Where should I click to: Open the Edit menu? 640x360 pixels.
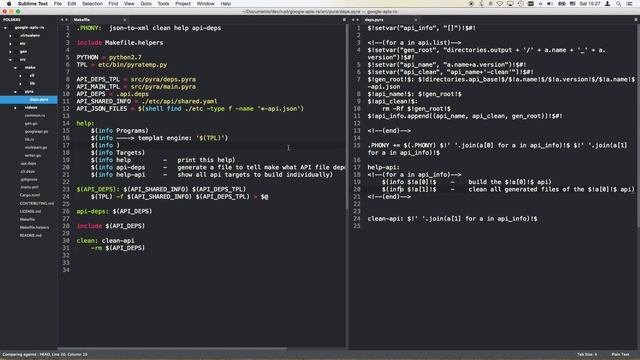pos(72,4)
